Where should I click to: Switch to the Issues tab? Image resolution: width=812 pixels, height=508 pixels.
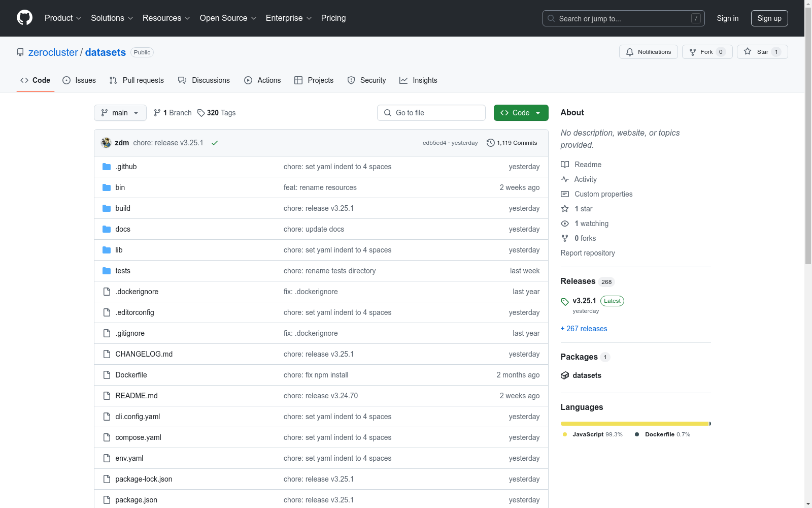(79, 80)
